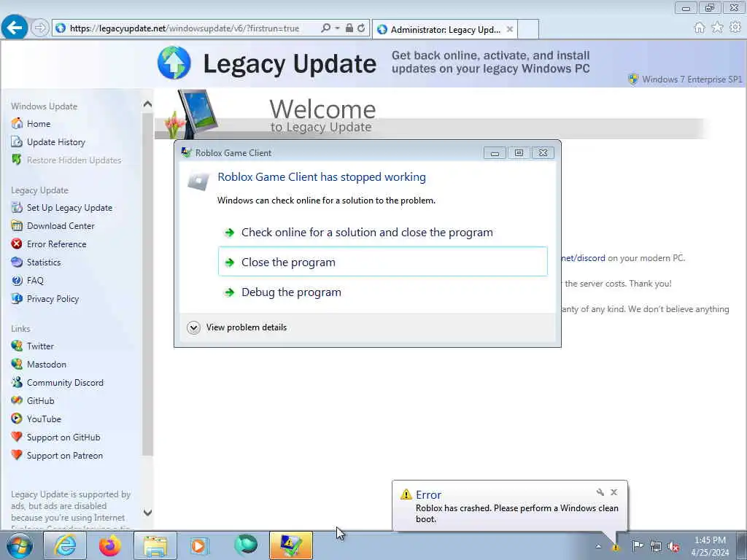
Task: Expand View problem details chevron
Action: coord(193,327)
